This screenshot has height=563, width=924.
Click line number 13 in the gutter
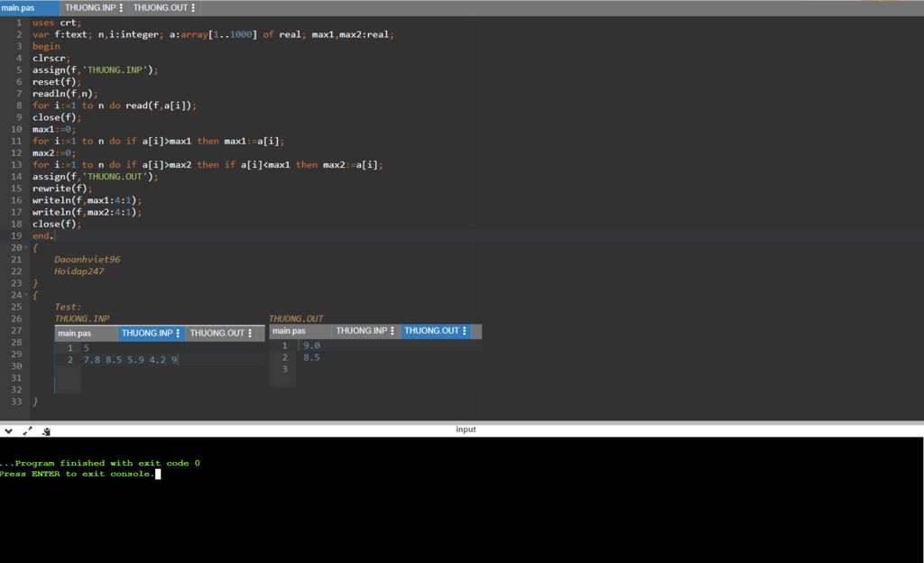(x=16, y=165)
